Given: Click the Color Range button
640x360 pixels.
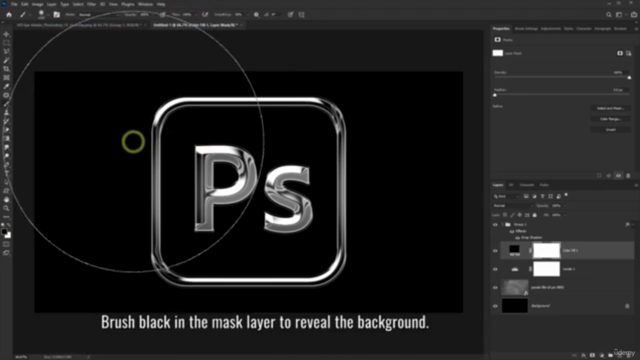Looking at the screenshot, I should click(610, 119).
